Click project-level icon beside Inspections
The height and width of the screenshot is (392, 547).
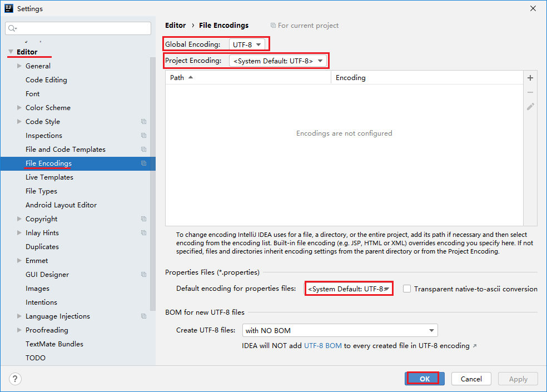(144, 136)
